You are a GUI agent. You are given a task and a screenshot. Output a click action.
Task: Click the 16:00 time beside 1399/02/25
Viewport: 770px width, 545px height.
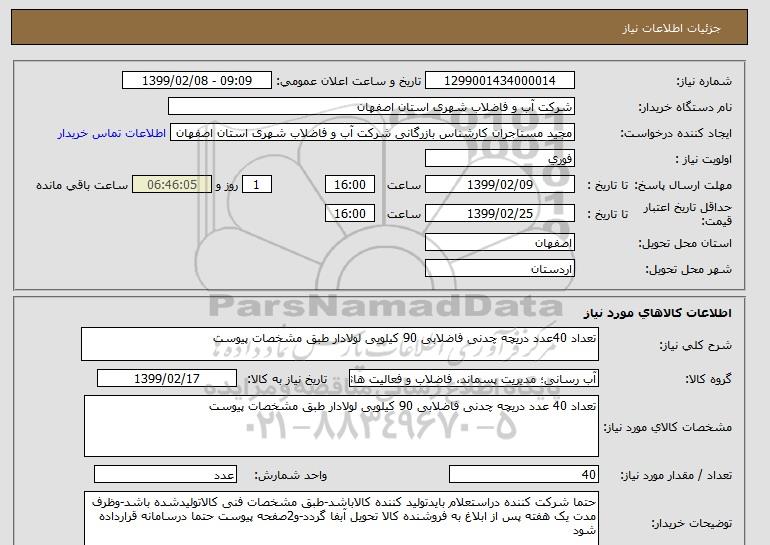click(350, 214)
